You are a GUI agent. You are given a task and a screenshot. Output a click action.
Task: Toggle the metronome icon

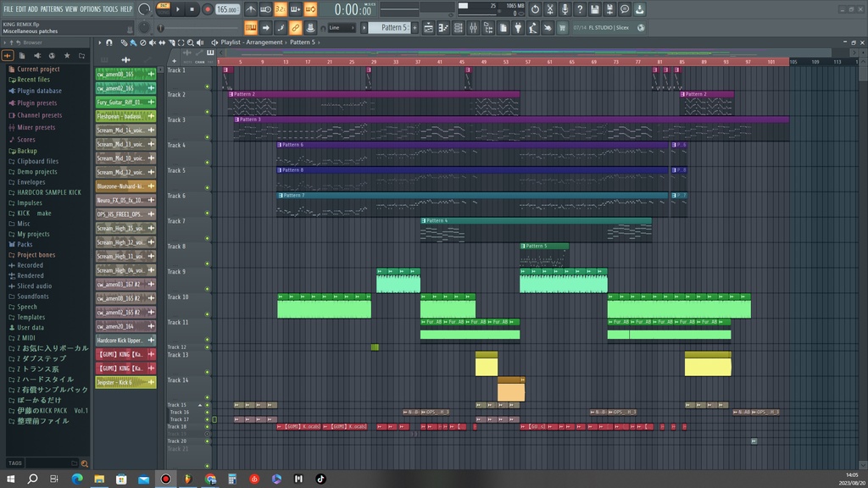251,8
